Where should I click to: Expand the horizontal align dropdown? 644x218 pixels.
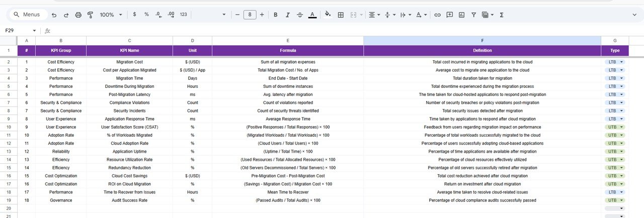(374, 15)
